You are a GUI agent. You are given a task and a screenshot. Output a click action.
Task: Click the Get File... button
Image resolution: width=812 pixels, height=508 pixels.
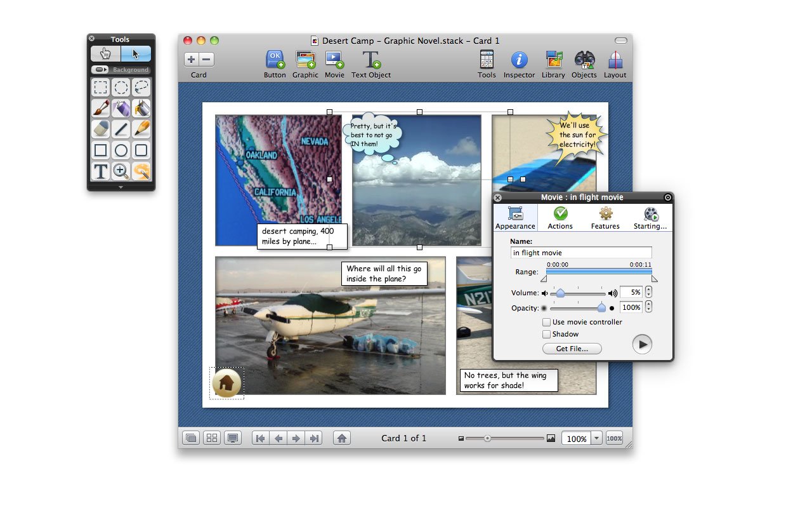point(572,349)
